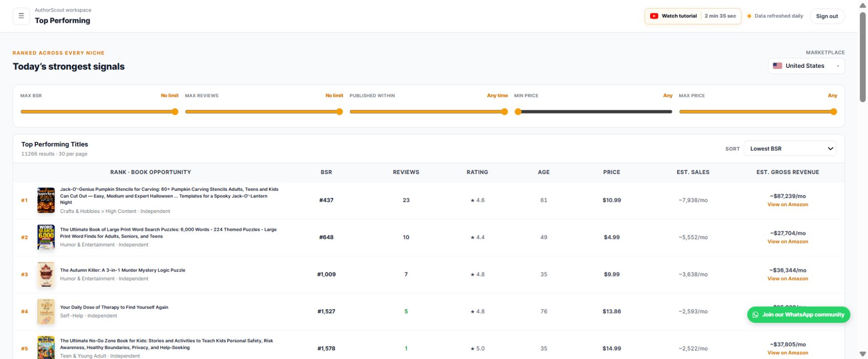Click the Age column header
Screen dimensions: 868x359
tap(544, 172)
